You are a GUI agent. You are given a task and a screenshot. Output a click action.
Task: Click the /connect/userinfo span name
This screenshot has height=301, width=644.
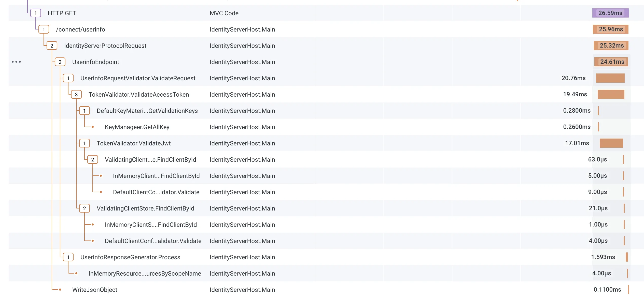point(81,29)
